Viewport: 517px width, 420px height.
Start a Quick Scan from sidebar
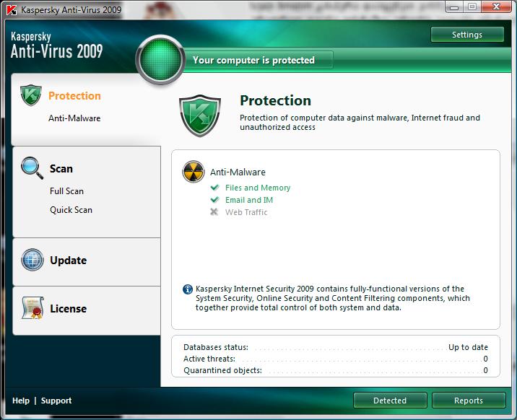(x=71, y=210)
